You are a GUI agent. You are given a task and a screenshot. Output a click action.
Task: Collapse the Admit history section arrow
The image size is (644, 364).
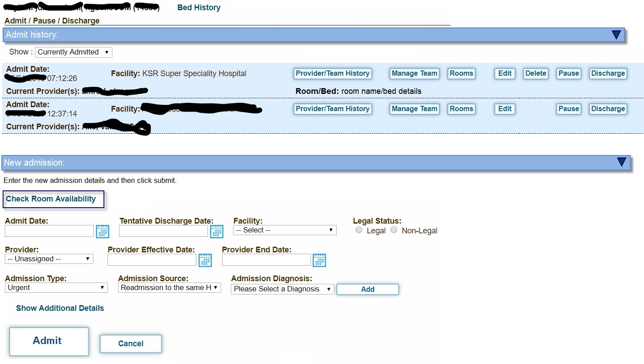pos(616,35)
